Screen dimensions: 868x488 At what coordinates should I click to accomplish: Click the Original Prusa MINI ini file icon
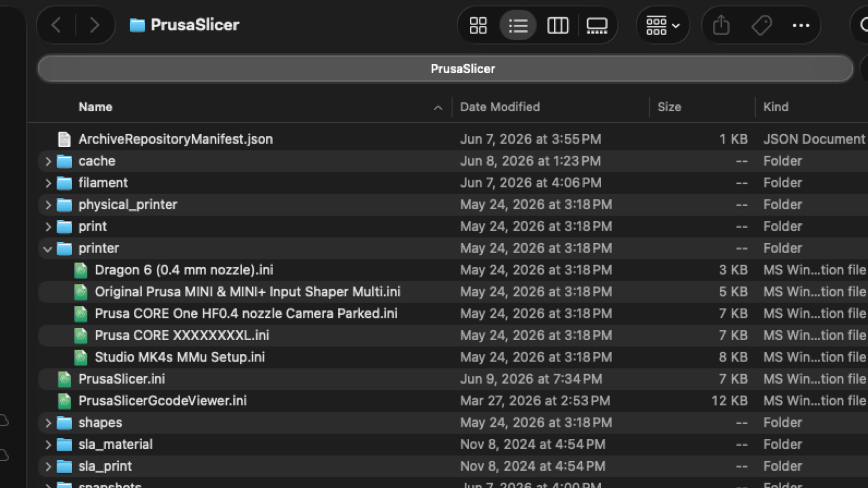click(80, 292)
